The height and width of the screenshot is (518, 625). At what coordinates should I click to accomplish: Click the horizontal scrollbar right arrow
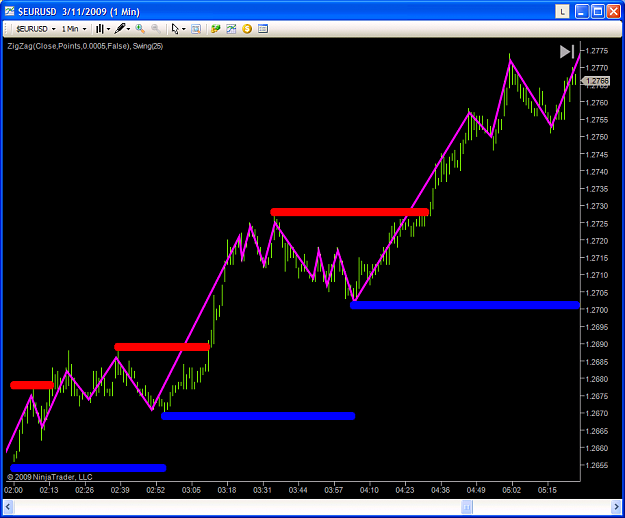point(616,507)
